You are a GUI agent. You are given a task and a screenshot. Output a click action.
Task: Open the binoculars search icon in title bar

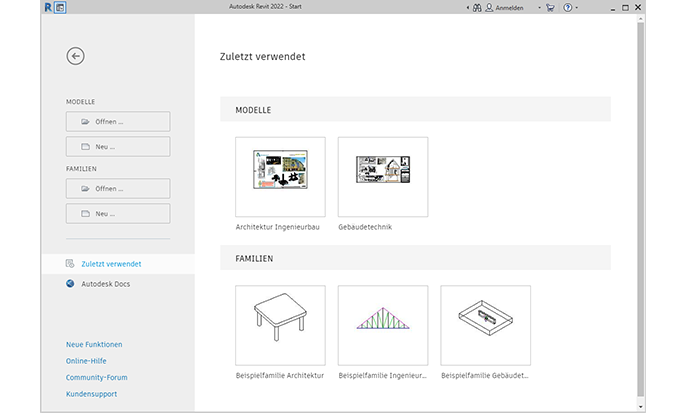click(477, 7)
